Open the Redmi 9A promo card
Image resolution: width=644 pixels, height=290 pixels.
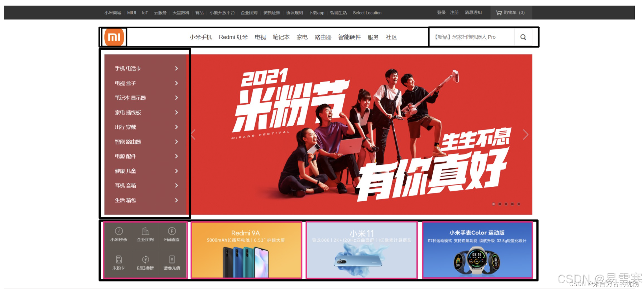pos(246,250)
